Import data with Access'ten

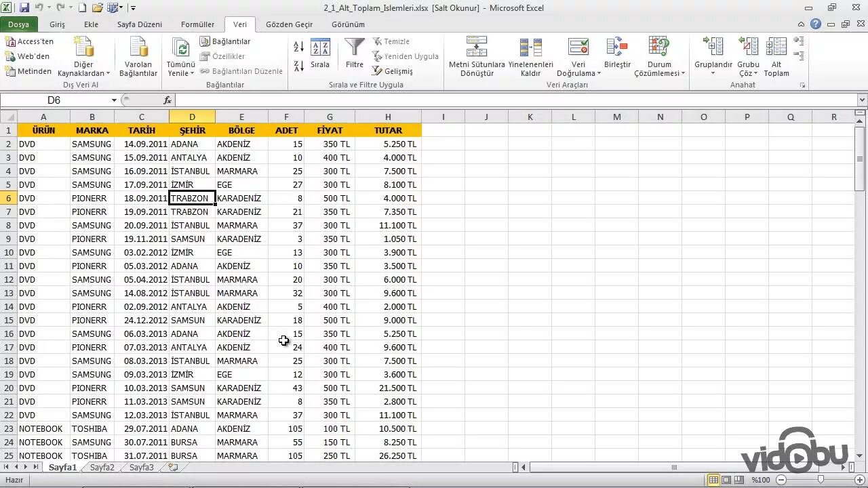pos(29,41)
